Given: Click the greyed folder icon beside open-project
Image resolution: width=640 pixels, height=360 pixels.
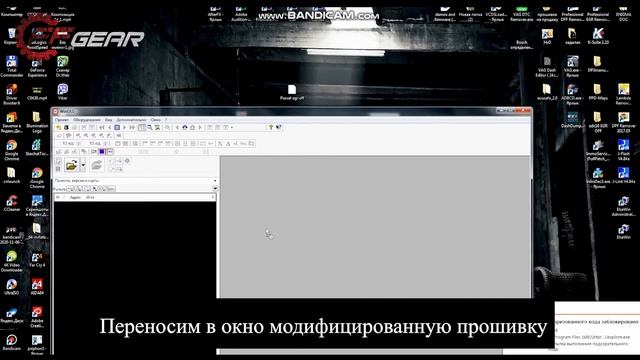Looking at the screenshot, I should 97,165.
